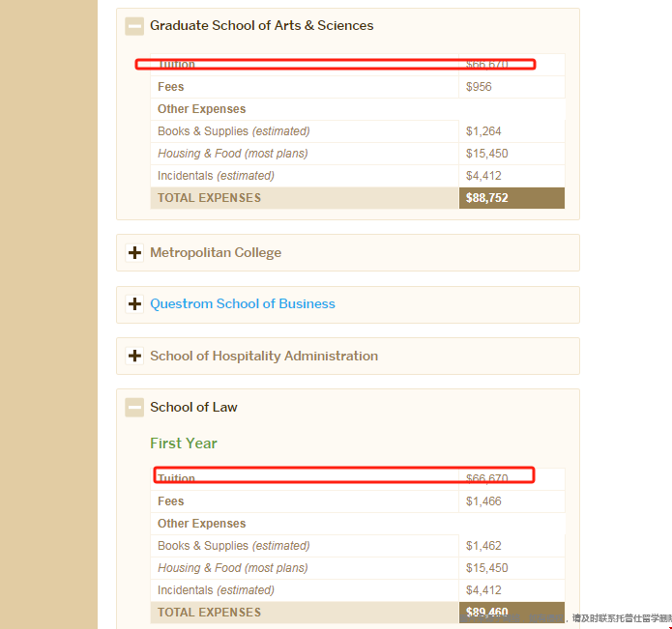Click Metropolitan College heading text
The width and height of the screenshot is (672, 629).
(x=216, y=252)
